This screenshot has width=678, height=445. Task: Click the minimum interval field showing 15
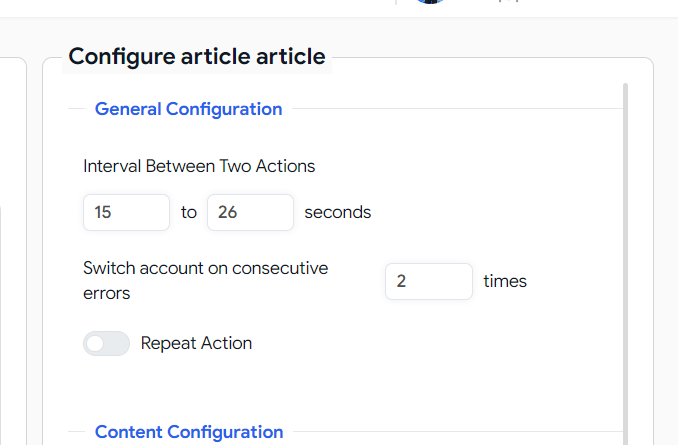(126, 212)
